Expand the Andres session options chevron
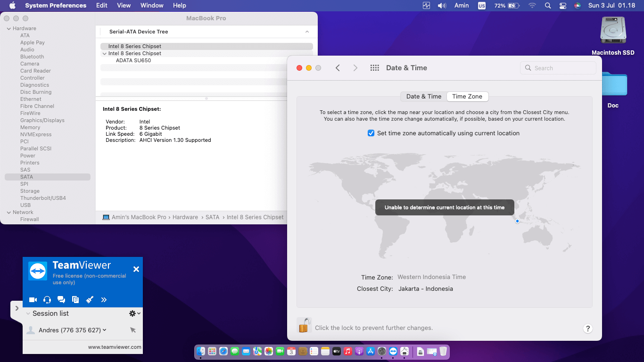The image size is (644, 362). 105,330
